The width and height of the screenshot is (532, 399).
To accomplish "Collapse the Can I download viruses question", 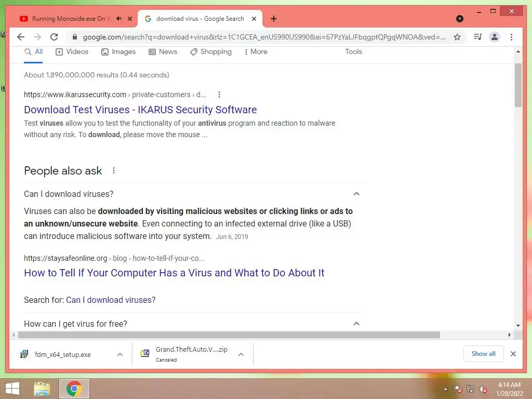I will click(x=356, y=194).
